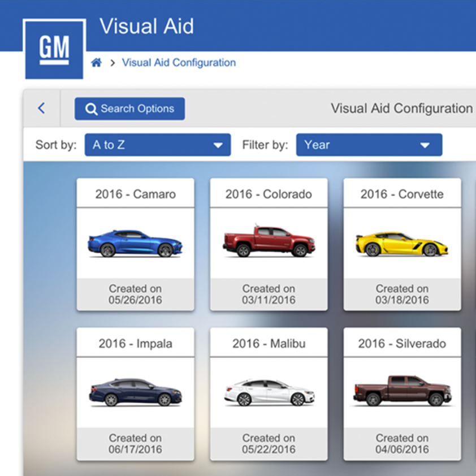This screenshot has height=476, width=476.
Task: Click Malibu's Created on 05/22/2016 text
Action: 269,444
